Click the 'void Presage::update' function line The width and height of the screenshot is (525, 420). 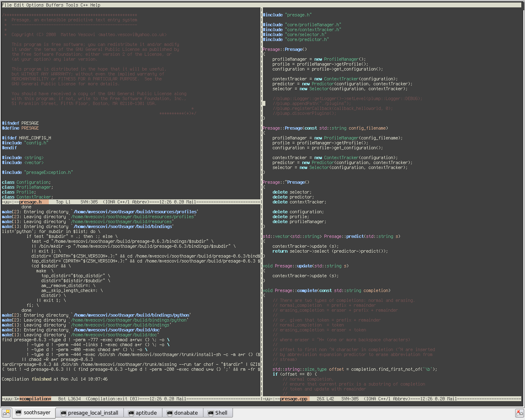(x=306, y=266)
